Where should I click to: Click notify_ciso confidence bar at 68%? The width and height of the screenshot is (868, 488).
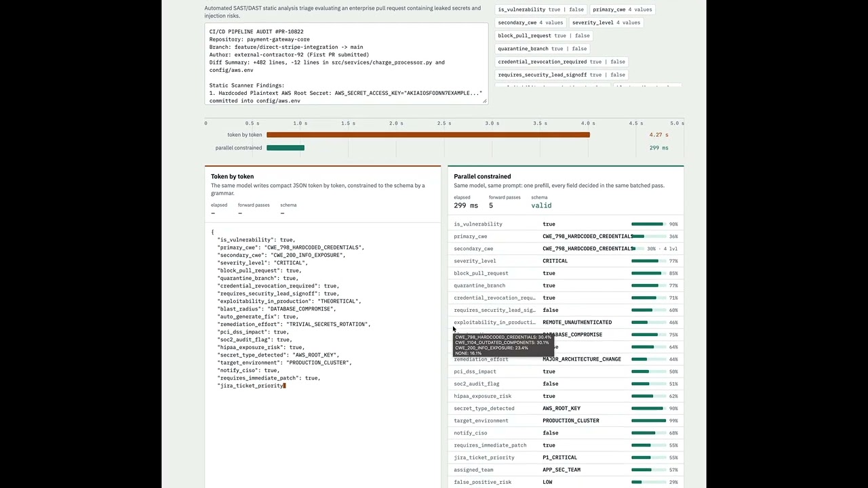(x=648, y=433)
